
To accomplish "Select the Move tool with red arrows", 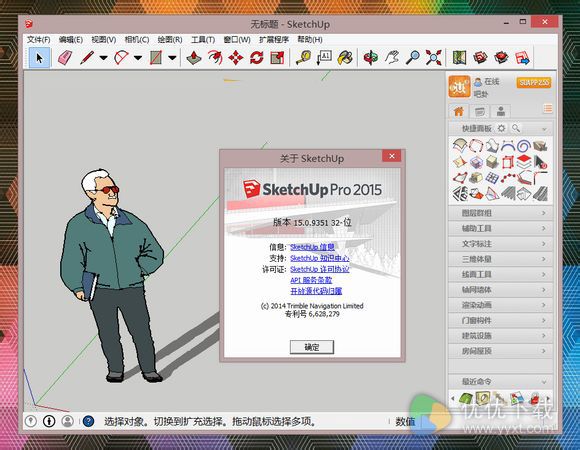I will click(x=236, y=58).
